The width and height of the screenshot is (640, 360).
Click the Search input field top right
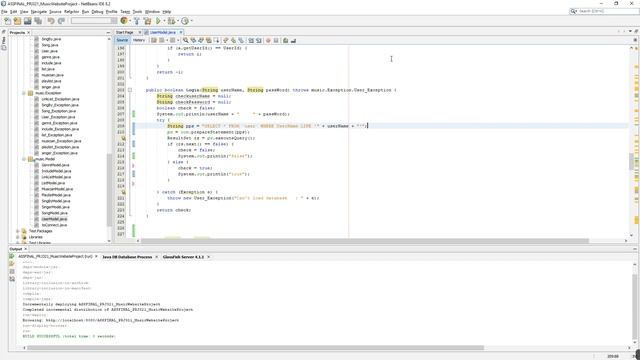tap(606, 11)
